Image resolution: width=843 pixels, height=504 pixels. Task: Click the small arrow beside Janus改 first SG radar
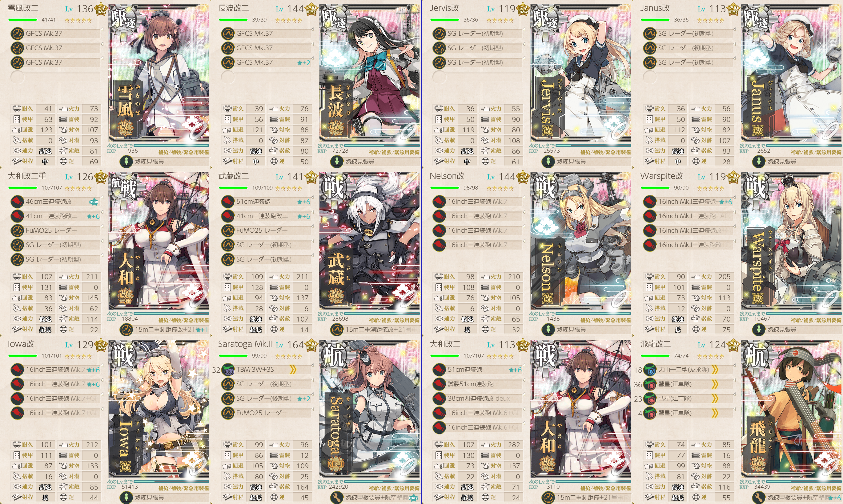pos(734,30)
